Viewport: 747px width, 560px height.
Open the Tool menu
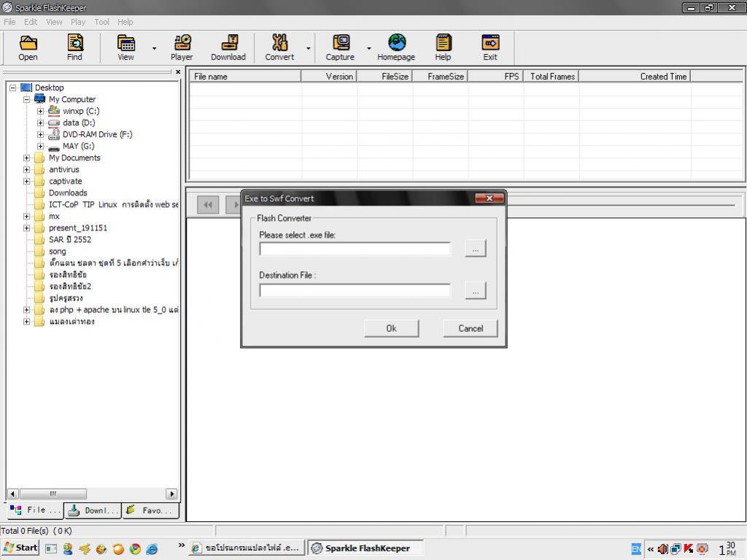coord(101,22)
